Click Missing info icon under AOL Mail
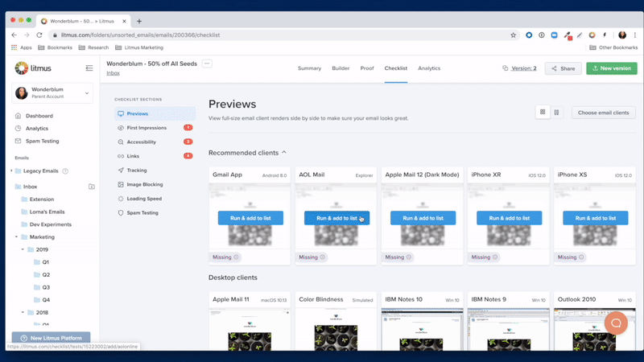Image resolution: width=644 pixels, height=362 pixels. tap(323, 257)
